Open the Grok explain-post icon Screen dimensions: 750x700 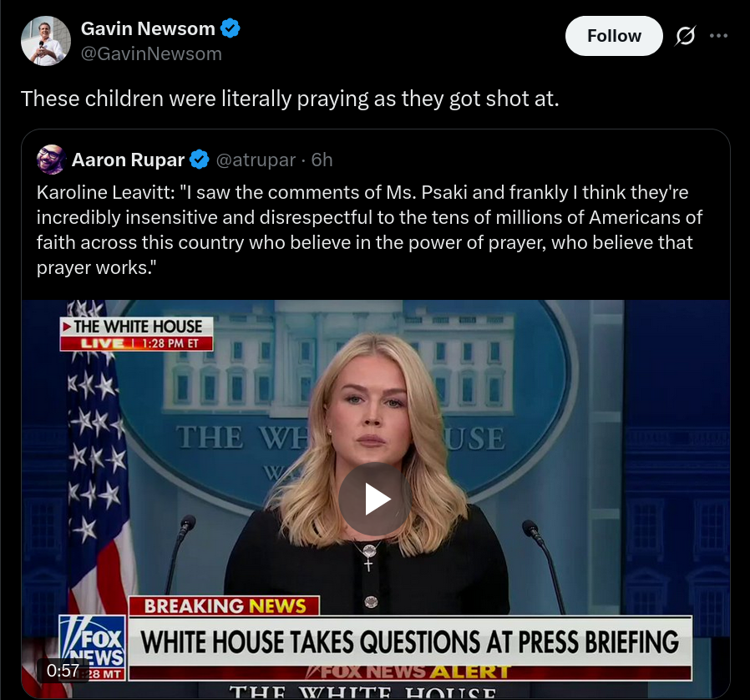point(685,36)
